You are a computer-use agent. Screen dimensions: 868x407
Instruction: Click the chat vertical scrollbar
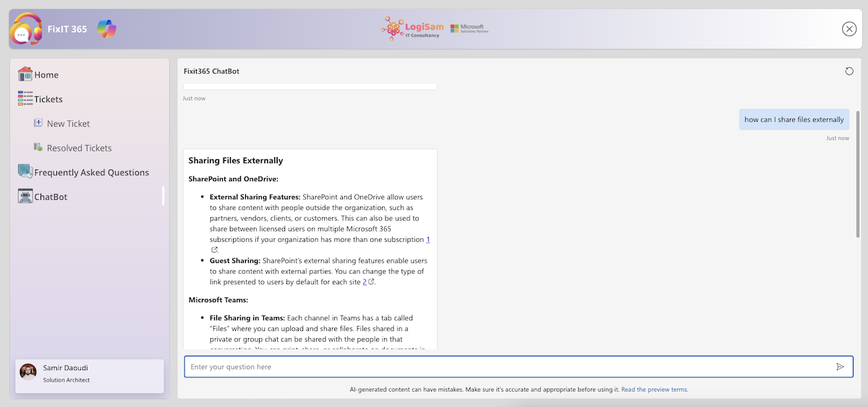(858, 174)
